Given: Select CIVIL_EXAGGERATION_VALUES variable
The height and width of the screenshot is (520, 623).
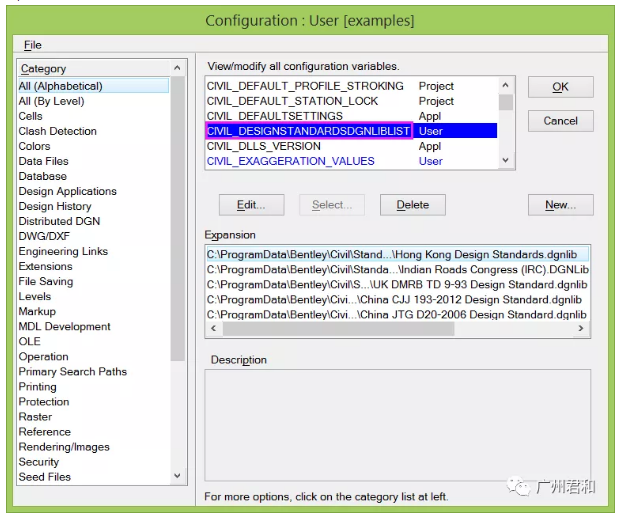Looking at the screenshot, I should pos(352,161).
